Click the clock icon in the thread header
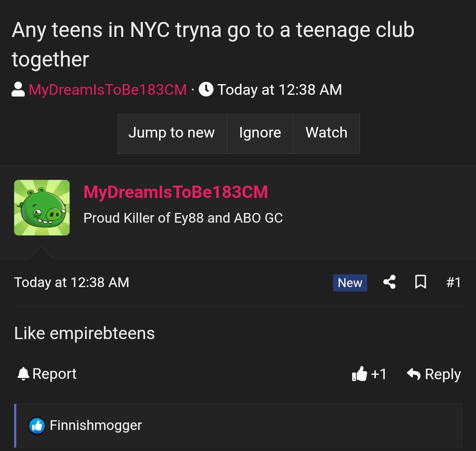This screenshot has width=476, height=451. click(206, 89)
